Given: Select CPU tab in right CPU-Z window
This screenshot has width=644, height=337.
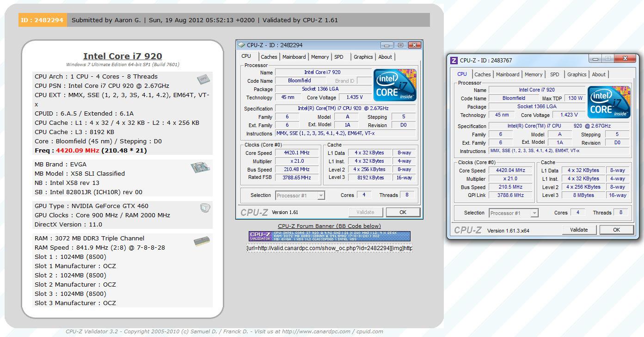Looking at the screenshot, I should [x=462, y=74].
